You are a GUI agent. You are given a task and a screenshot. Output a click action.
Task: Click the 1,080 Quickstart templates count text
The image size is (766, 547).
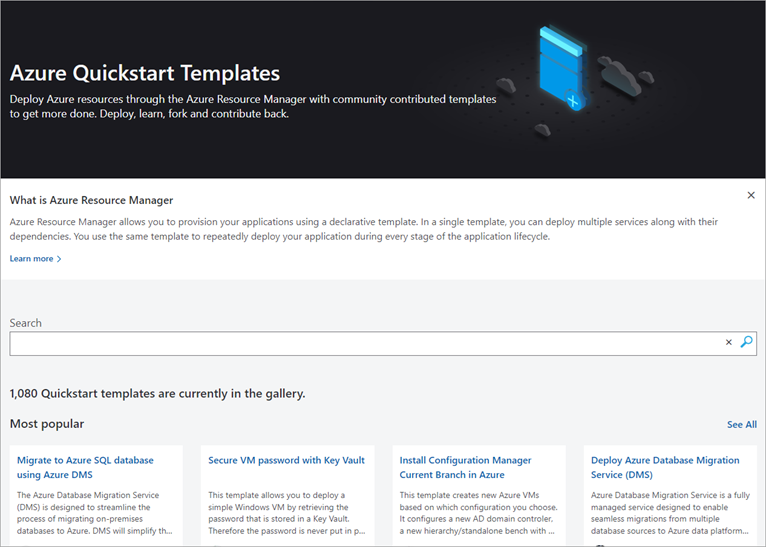pyautogui.click(x=157, y=394)
